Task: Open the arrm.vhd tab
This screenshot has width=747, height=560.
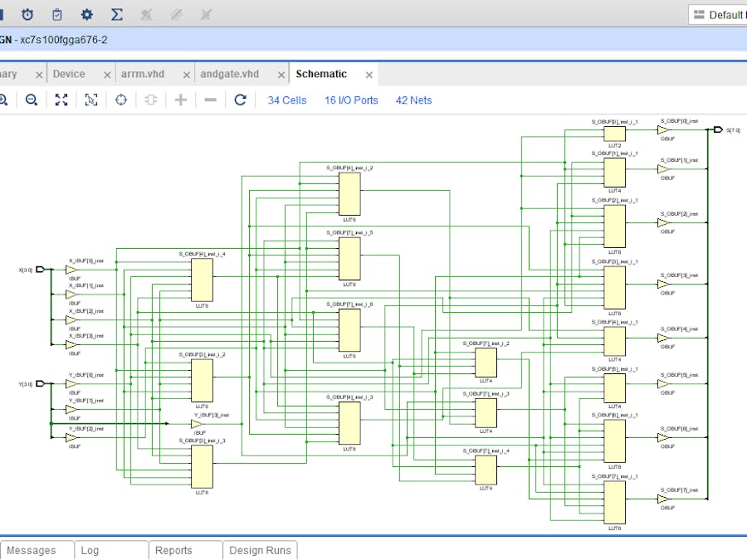Action: [x=142, y=74]
